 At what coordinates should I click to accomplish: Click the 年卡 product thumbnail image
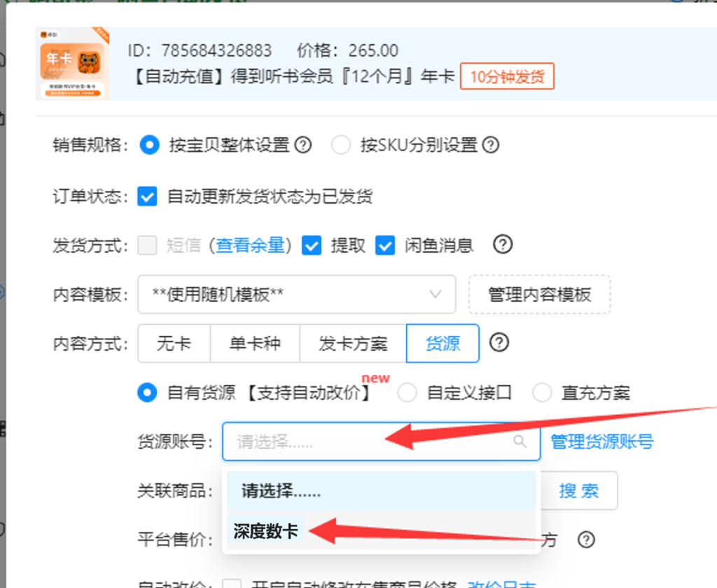pos(72,64)
